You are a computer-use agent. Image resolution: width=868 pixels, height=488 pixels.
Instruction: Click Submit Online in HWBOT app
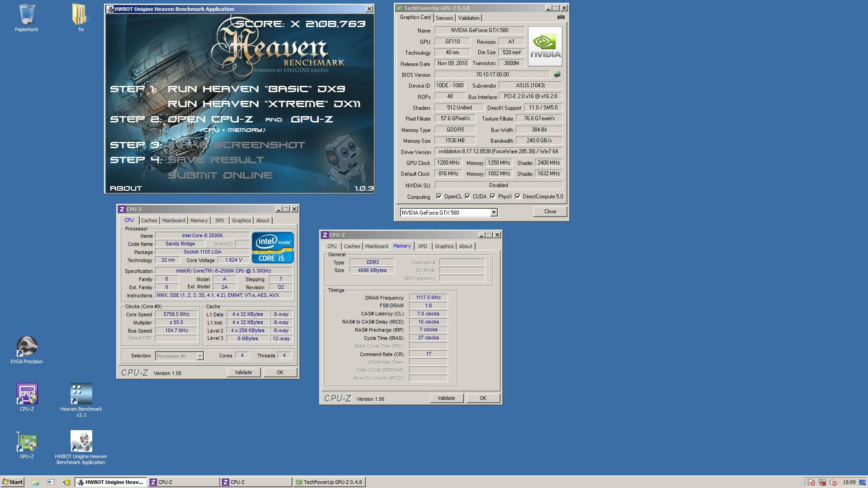click(220, 175)
